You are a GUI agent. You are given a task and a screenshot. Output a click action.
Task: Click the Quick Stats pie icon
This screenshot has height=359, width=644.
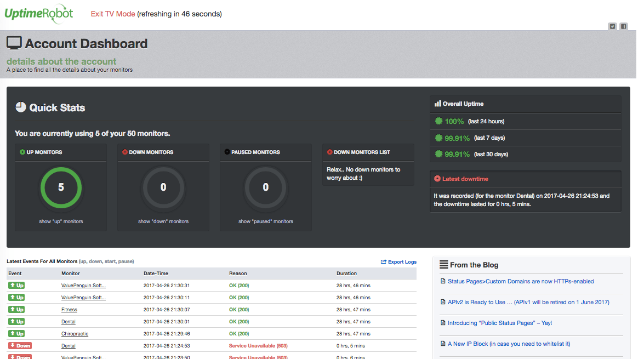point(20,107)
